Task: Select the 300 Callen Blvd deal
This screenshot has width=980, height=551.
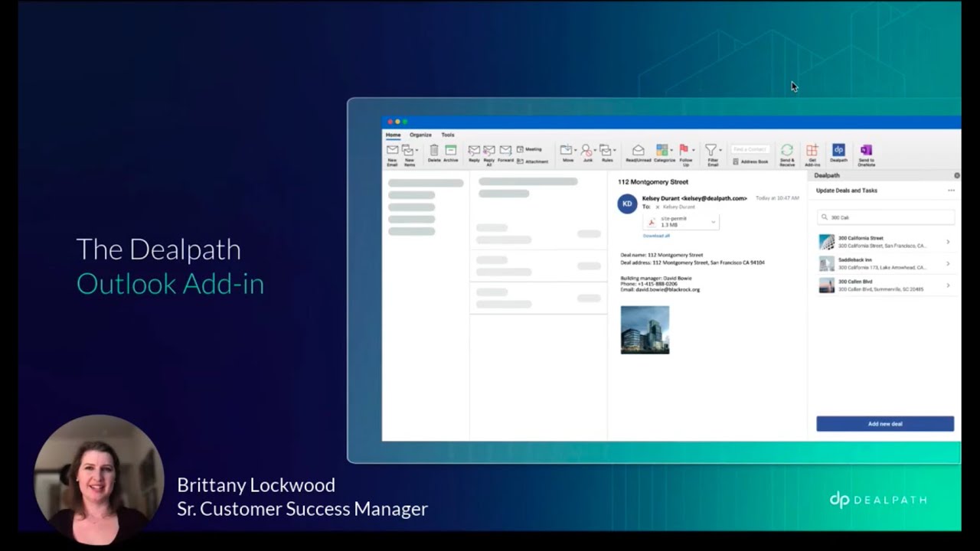Action: [885, 285]
